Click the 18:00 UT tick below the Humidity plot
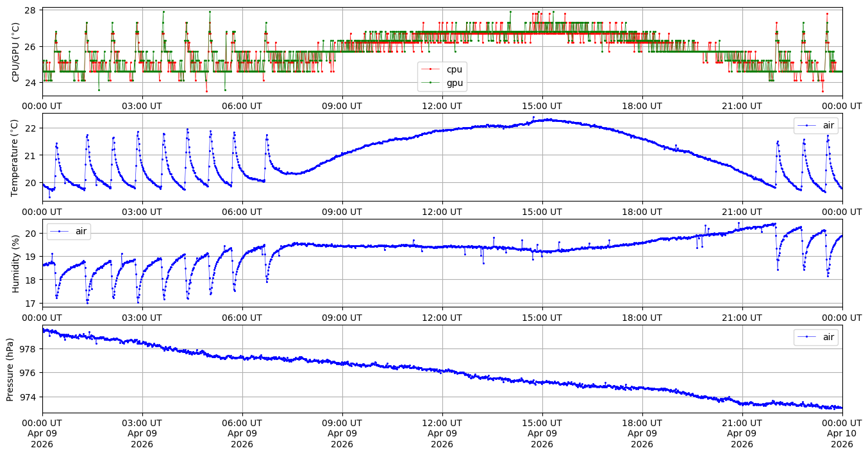Screen dimensions: 868x455 coord(642,317)
